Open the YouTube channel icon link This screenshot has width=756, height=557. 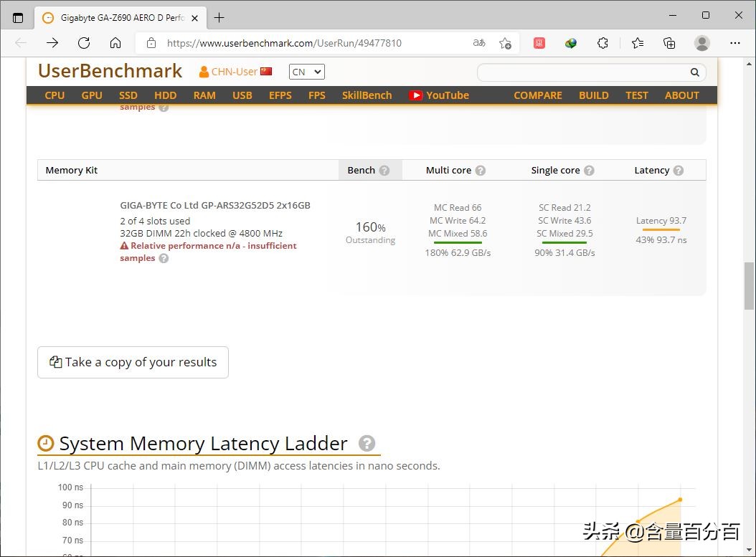click(x=415, y=95)
